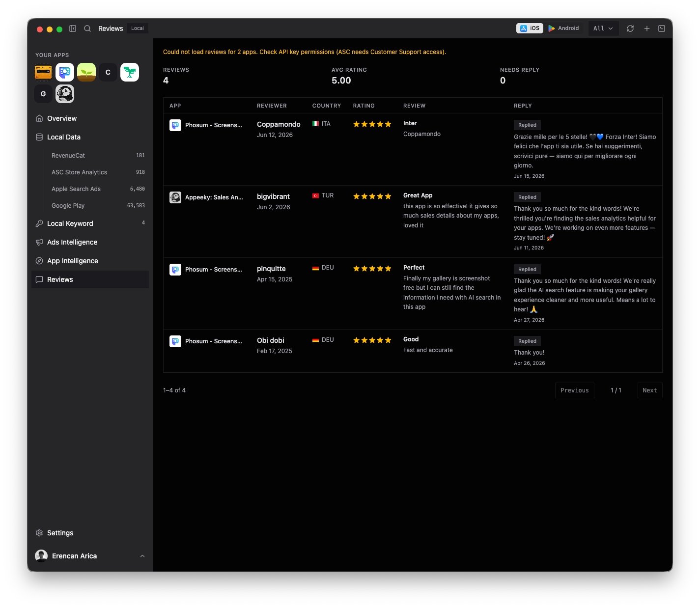Select the app icon labeled G
The height and width of the screenshot is (608, 700).
(43, 94)
